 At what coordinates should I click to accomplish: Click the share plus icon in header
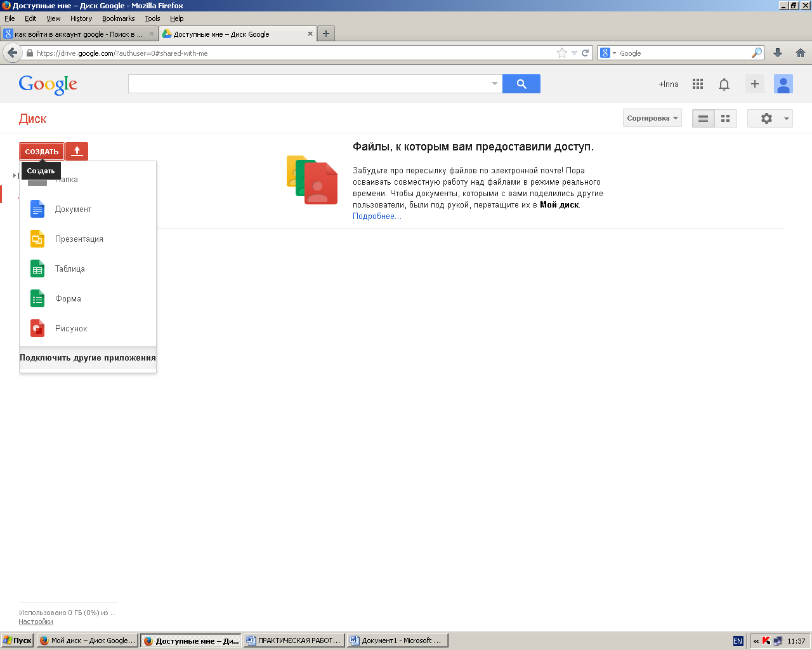click(x=755, y=84)
